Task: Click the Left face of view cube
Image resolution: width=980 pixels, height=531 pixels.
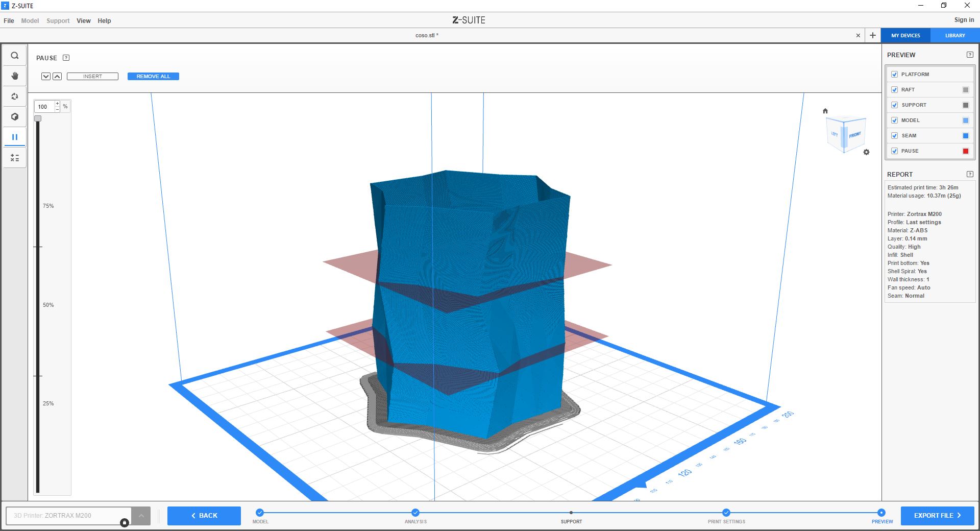Action: [835, 134]
